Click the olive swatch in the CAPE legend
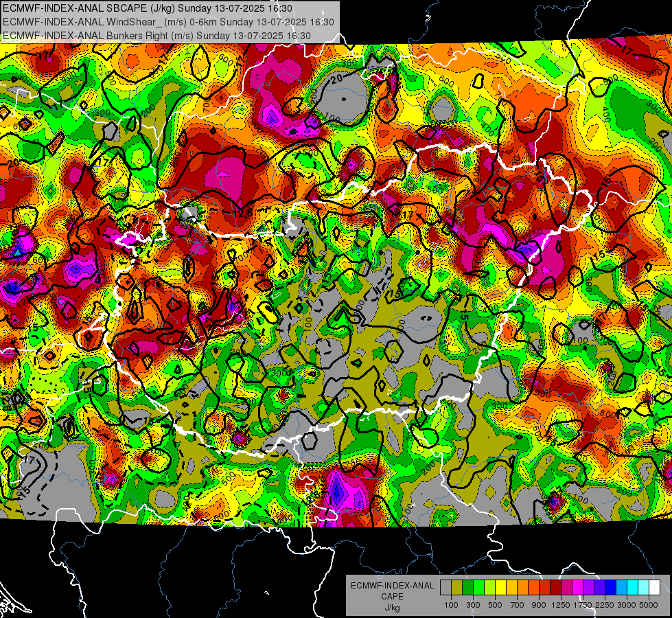672x618 pixels. [x=457, y=587]
